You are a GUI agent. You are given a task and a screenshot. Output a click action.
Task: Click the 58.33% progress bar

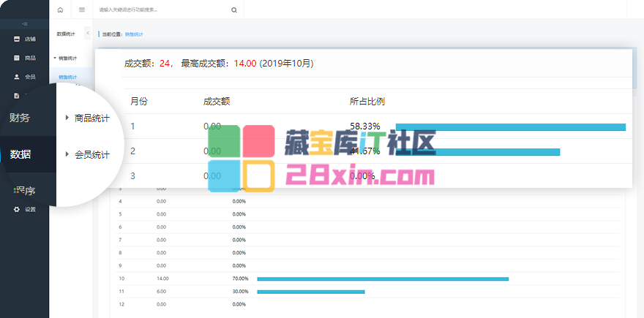[511, 127]
